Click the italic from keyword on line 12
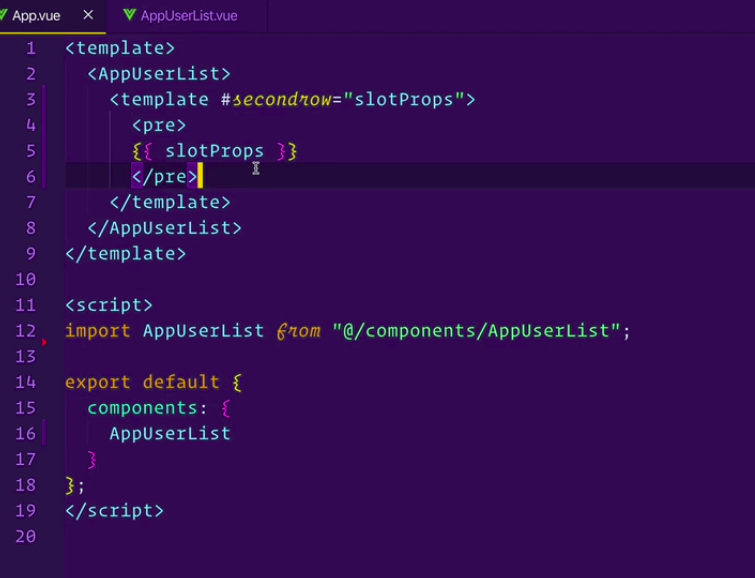The height and width of the screenshot is (578, 755). click(x=298, y=330)
